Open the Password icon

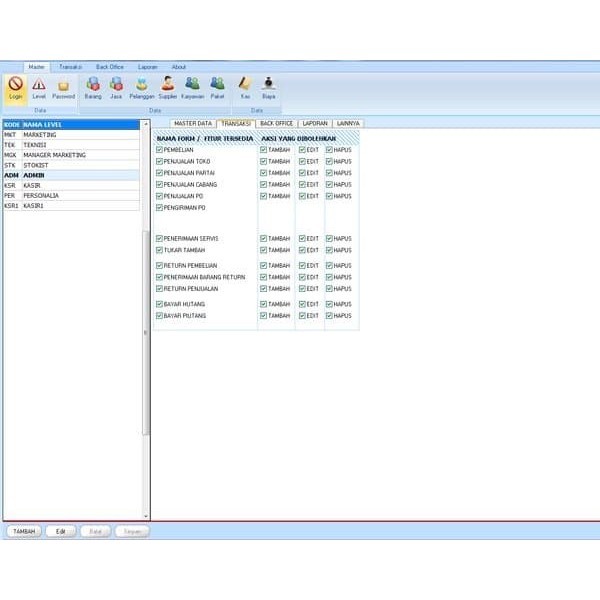point(63,88)
